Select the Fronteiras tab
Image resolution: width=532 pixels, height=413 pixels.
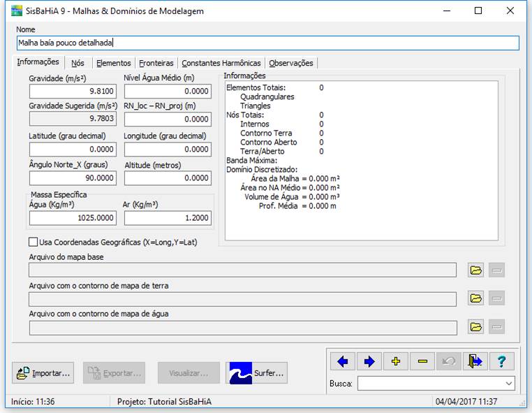pyautogui.click(x=156, y=63)
